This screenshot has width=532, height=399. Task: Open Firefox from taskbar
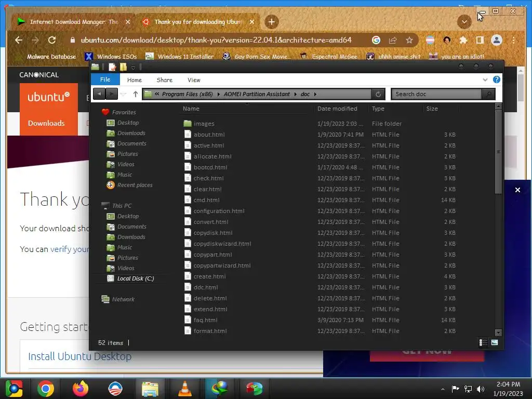(x=81, y=389)
